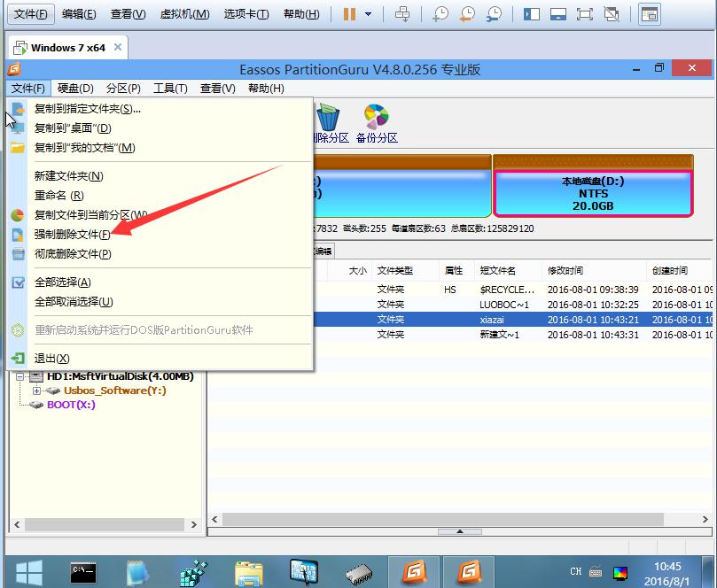Viewport: 717px width, 588px height.
Task: Open the 硬盘(D) menu
Action: click(75, 89)
